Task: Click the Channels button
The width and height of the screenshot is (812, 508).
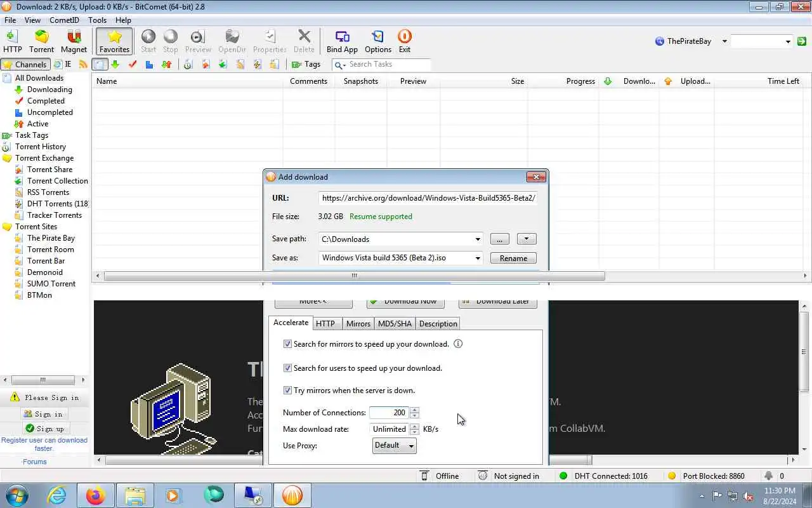Action: coord(25,64)
